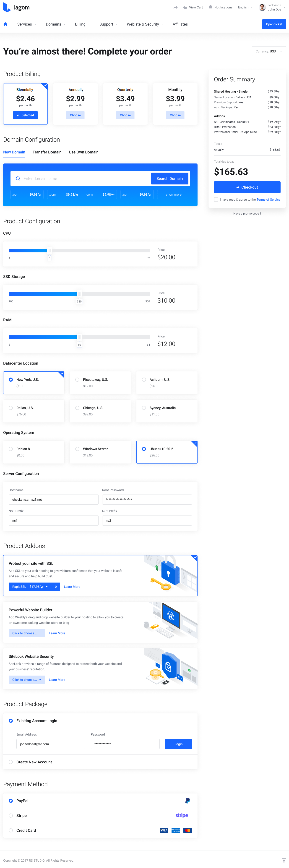This screenshot has height=868, width=289.
Task: Open RapidSSL plan dropdown
Action: 31,587
